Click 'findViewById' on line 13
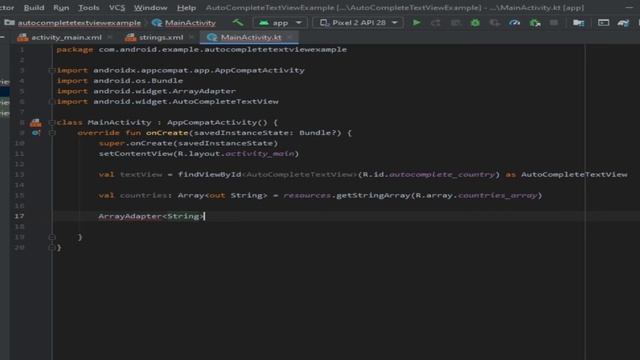This screenshot has width=640, height=360. click(x=209, y=174)
